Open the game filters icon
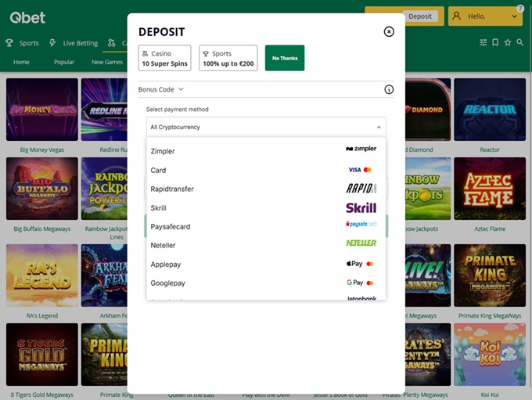Screen dimensions: 532x400 point(481,42)
